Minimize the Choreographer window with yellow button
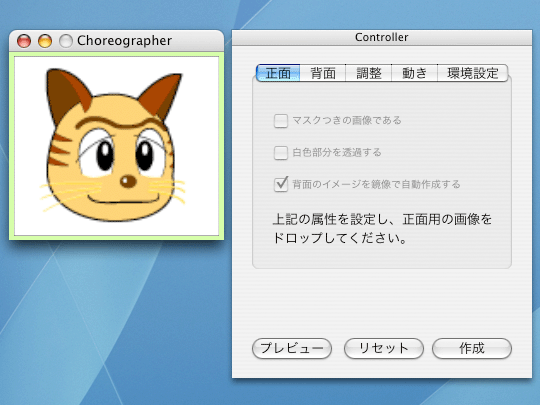 tap(45, 41)
